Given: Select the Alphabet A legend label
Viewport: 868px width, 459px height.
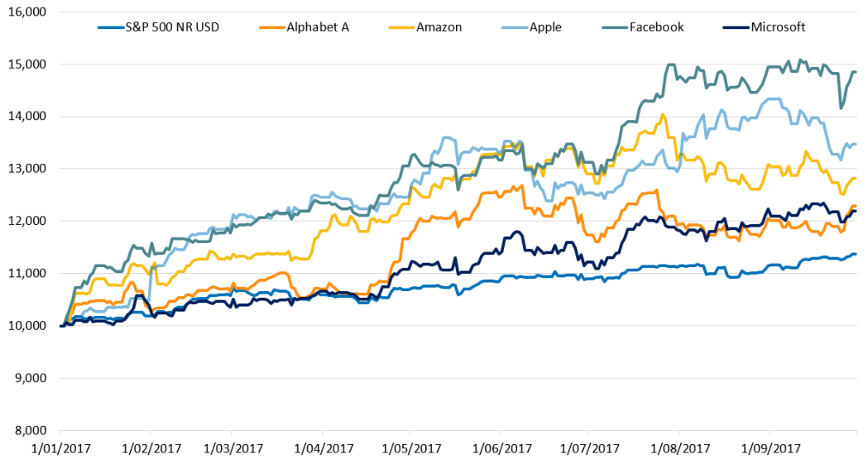Looking at the screenshot, I should click(x=319, y=27).
